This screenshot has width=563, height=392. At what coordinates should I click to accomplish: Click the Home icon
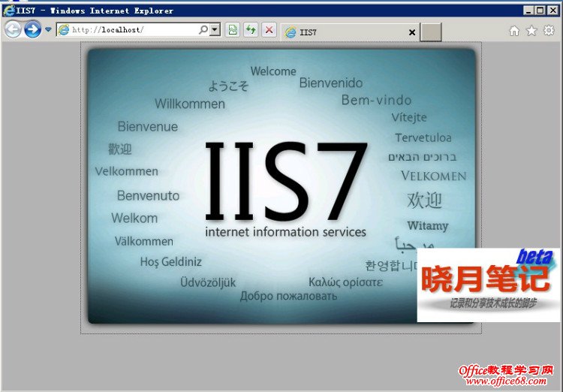(x=514, y=31)
